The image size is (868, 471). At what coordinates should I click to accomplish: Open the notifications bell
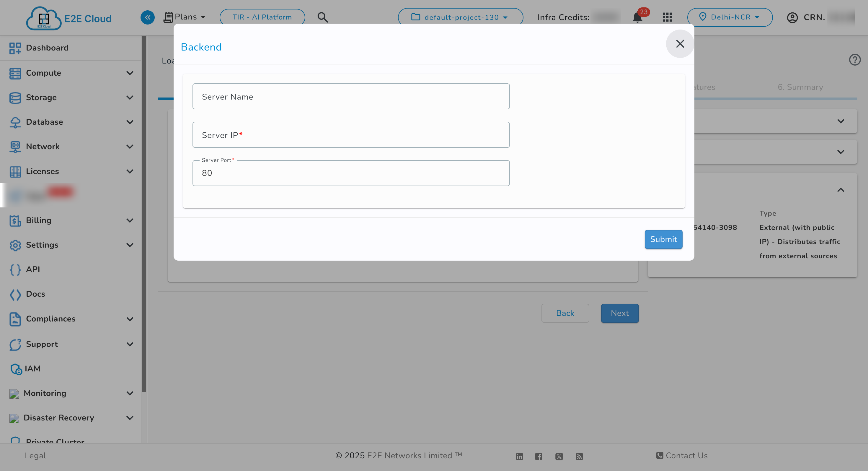click(637, 17)
